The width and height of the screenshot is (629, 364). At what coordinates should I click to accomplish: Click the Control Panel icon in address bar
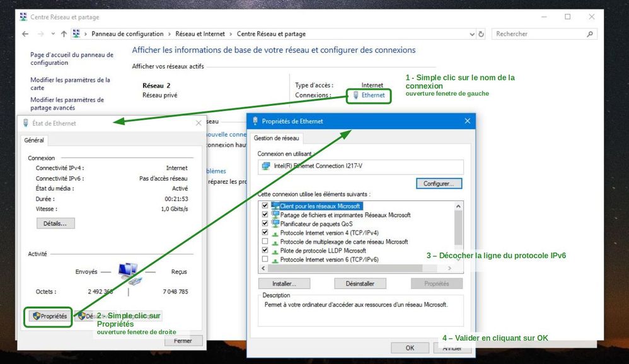77,34
